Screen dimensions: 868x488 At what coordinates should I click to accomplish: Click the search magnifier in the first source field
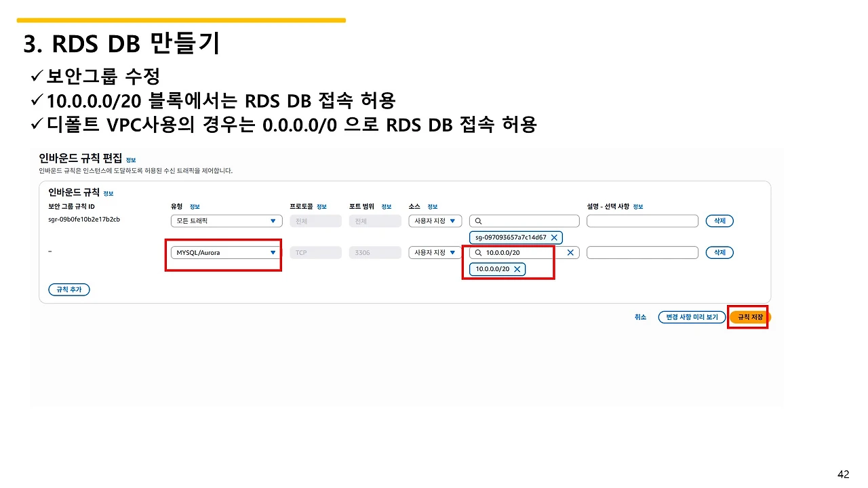coord(479,220)
